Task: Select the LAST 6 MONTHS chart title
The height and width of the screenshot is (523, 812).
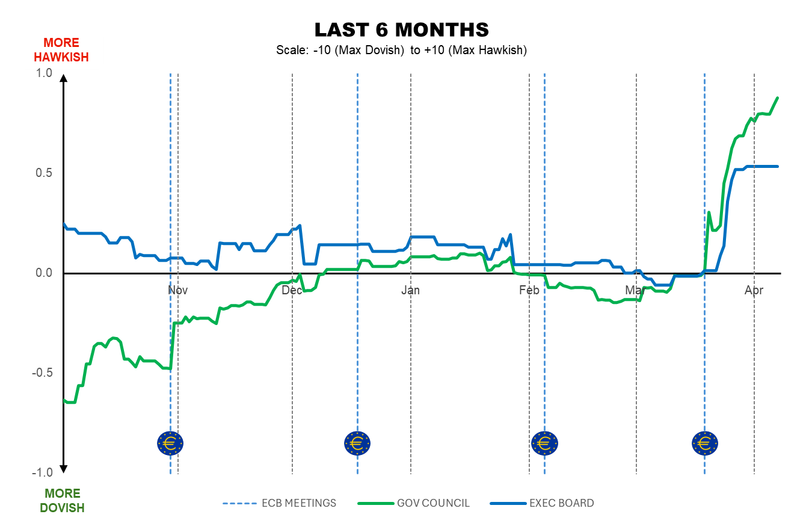Action: click(402, 29)
